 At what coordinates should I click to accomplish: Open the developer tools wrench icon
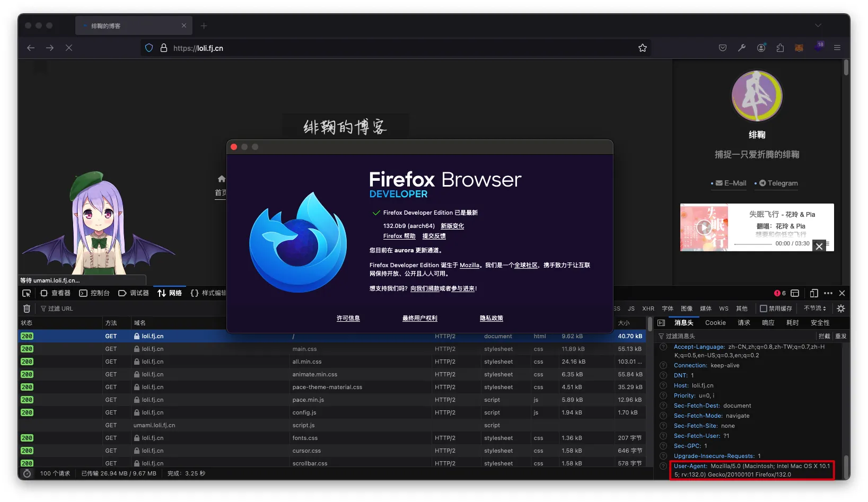click(742, 48)
